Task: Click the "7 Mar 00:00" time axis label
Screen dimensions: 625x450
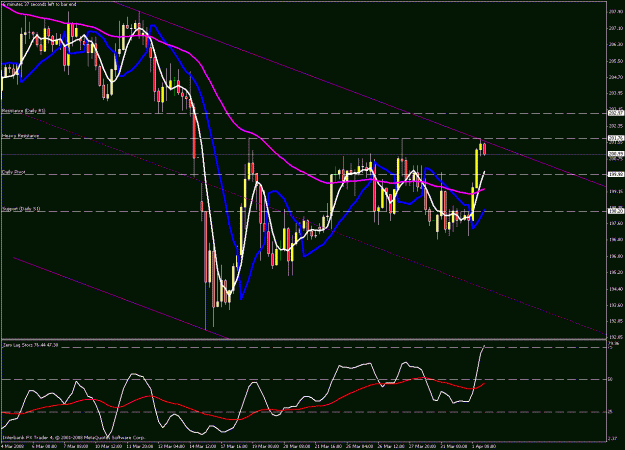Action: click(75, 446)
